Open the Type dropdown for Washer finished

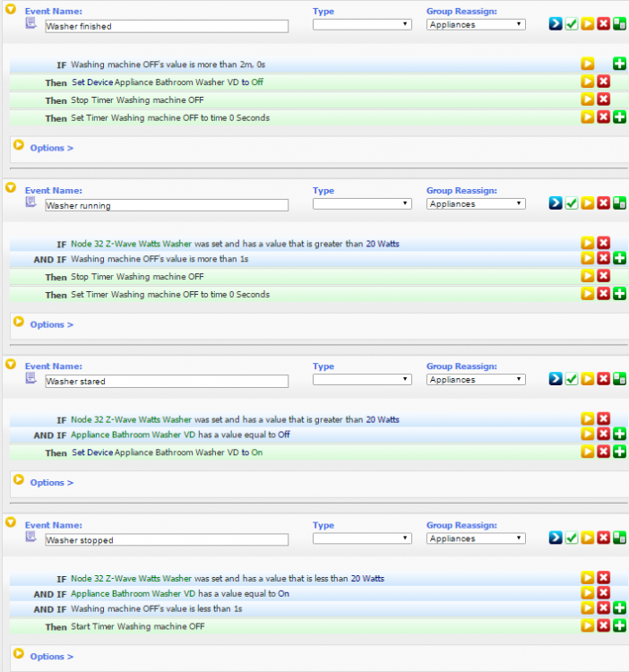pos(361,25)
